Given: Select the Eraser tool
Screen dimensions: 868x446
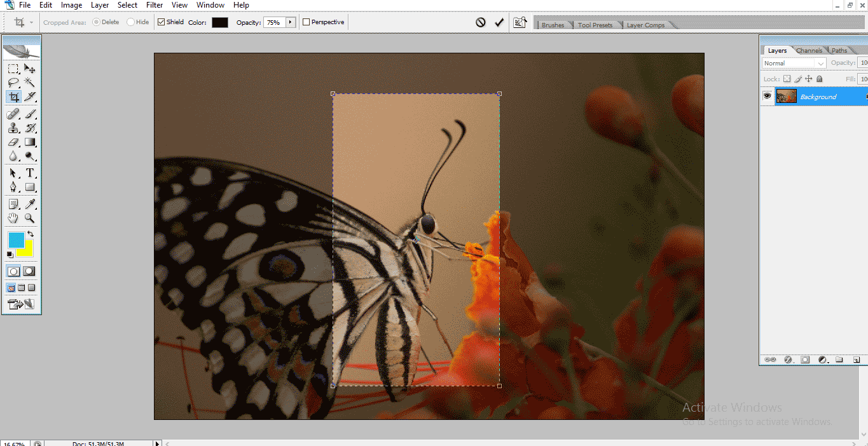Looking at the screenshot, I should click(13, 142).
